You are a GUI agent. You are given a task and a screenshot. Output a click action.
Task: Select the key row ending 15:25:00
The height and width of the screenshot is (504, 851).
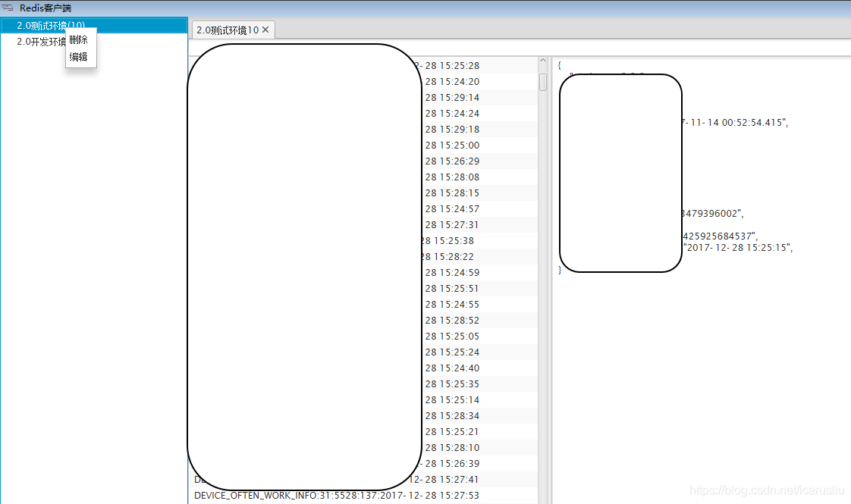click(363, 145)
